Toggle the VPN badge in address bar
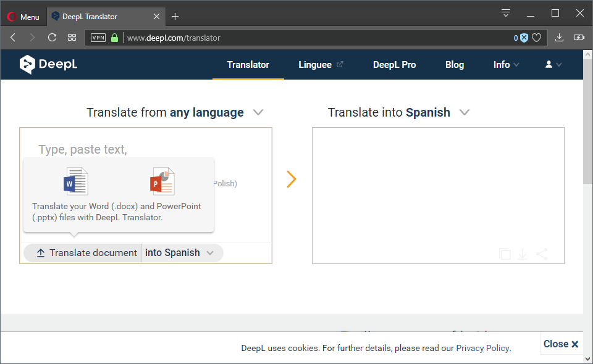 click(x=98, y=38)
